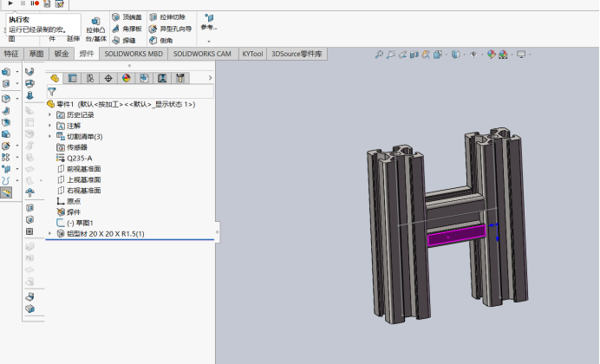The height and width of the screenshot is (364, 600).
Task: Start recording a macro with red dot
Action: click(x=35, y=3)
